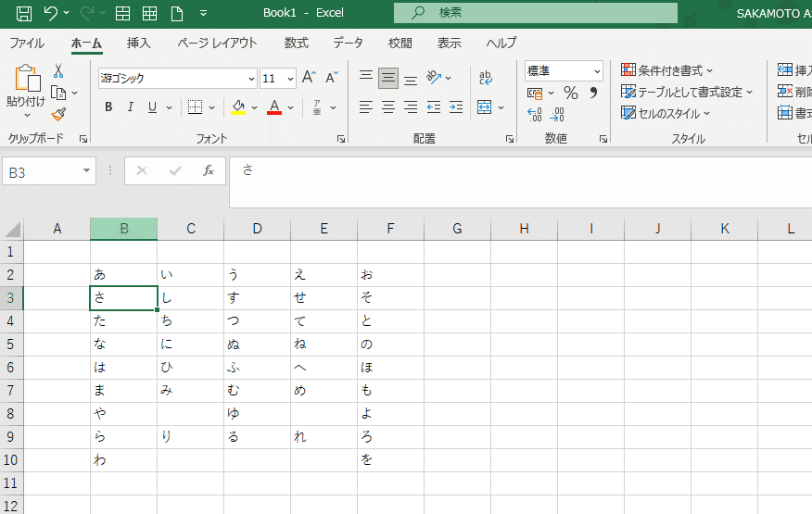Toggle center horizontal alignment
Image resolution: width=812 pixels, height=514 pixels.
(387, 107)
